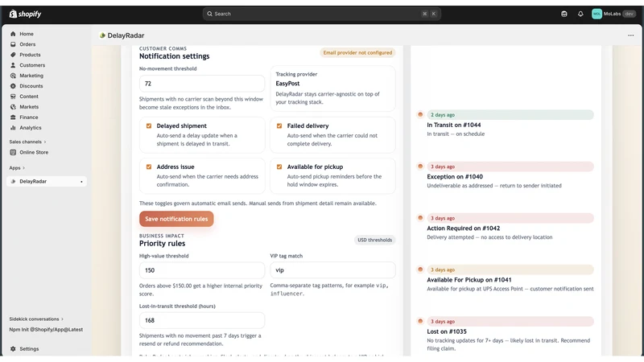Click the EasyPost tracking provider text

coord(287,84)
